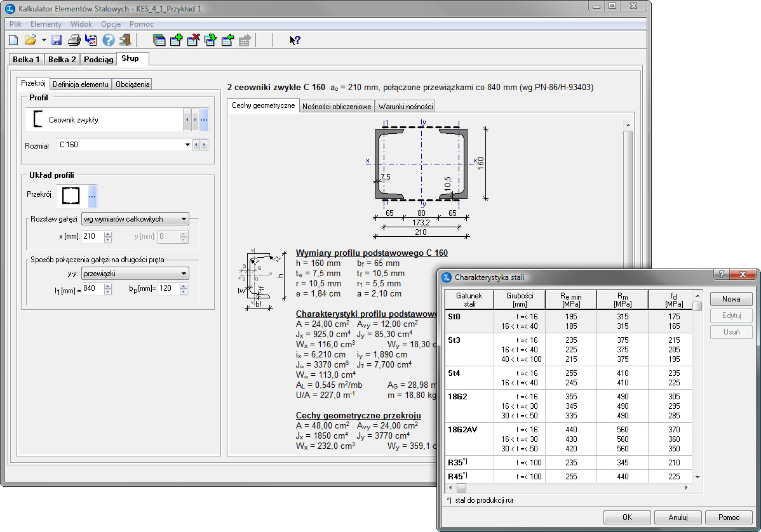
Task: Open the Rozmiar C 160 dropdown
Action: tap(187, 145)
